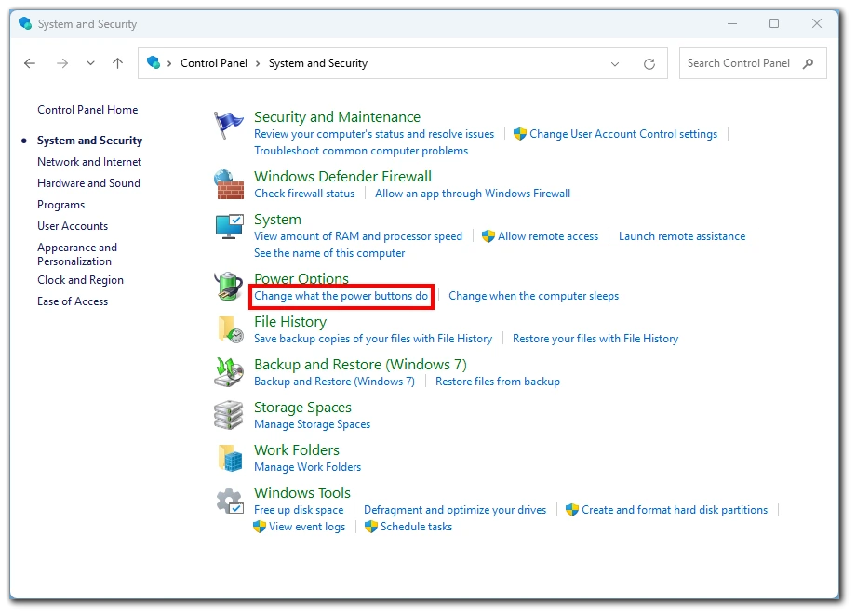Open Windows Defender Firewall heading
This screenshot has width=856, height=616.
342,177
